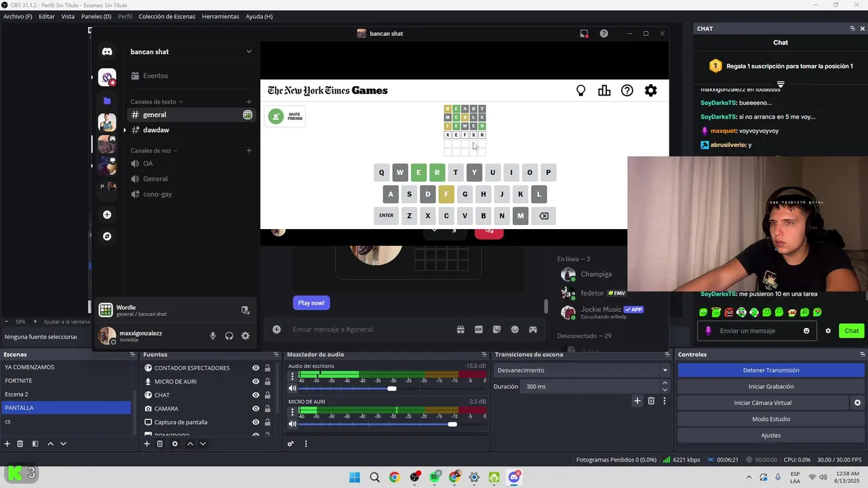
Task: Click Discord user settings gear icon
Action: [x=245, y=335]
